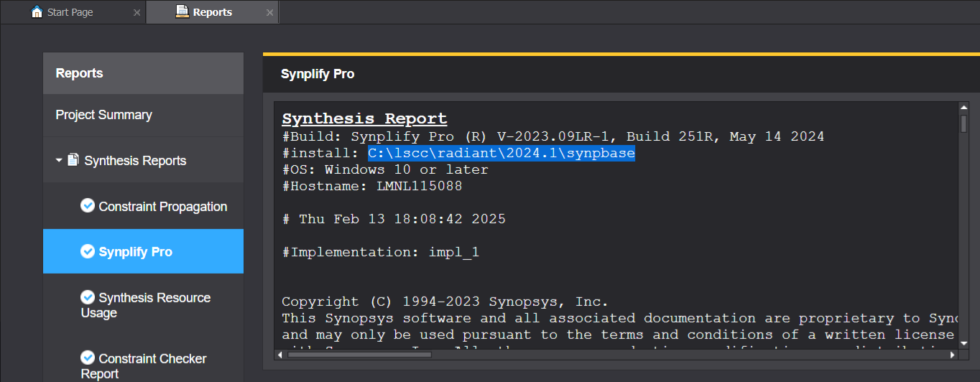Click the Hostname LMNL115088 line

tap(371, 186)
